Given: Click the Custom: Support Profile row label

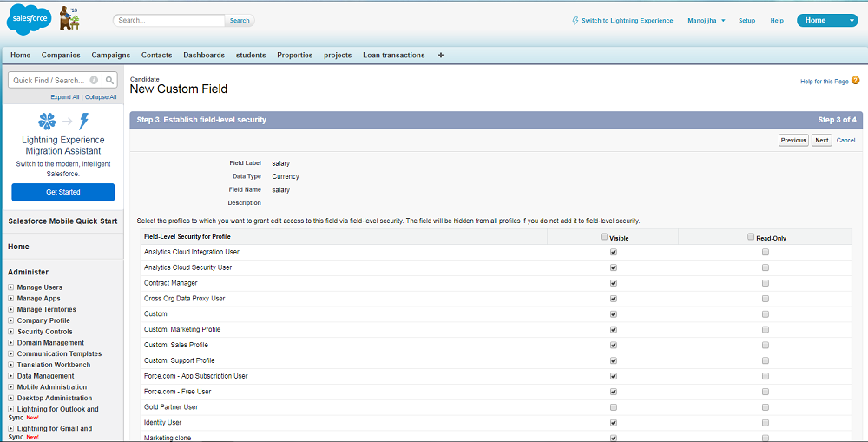Looking at the screenshot, I should (180, 360).
